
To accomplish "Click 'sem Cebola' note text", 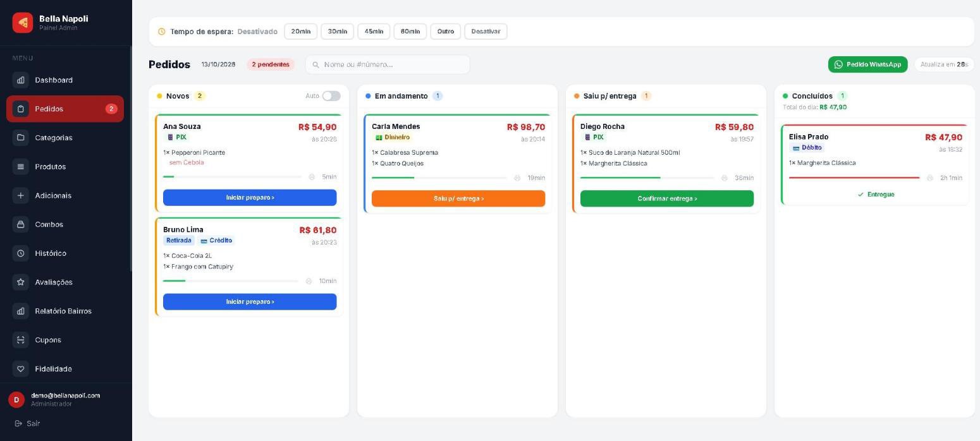I will 187,162.
